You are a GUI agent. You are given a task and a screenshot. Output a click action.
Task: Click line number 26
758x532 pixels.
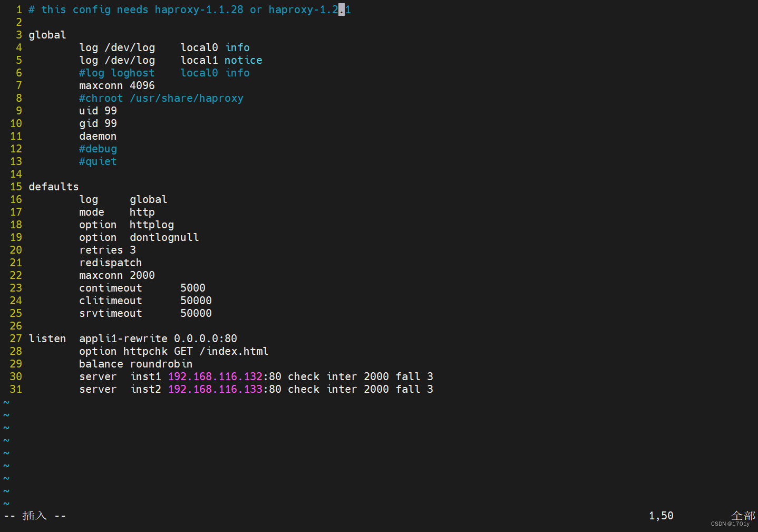[16, 326]
